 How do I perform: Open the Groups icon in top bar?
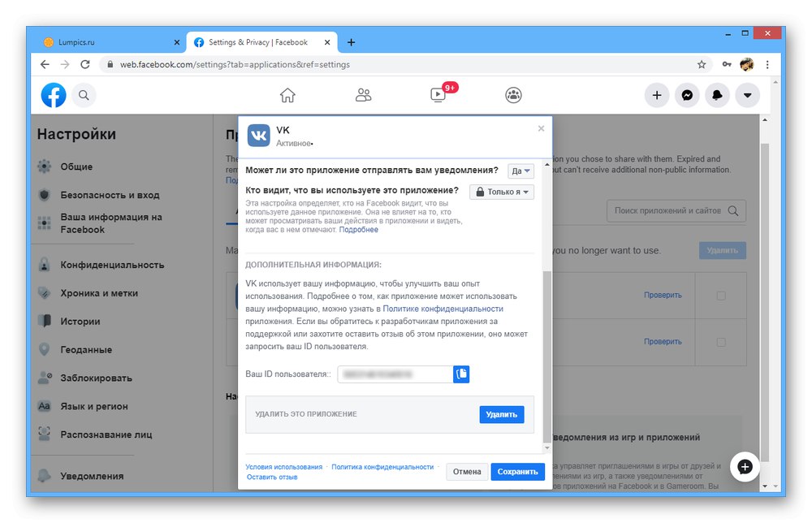pos(513,95)
